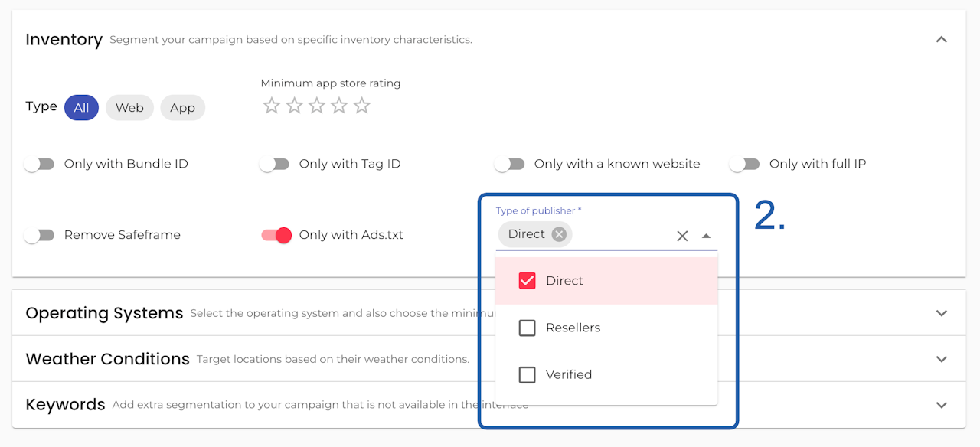Screen dimensions: 980x447
Task: Enable Only with Tag ID switch
Action: 275,164
